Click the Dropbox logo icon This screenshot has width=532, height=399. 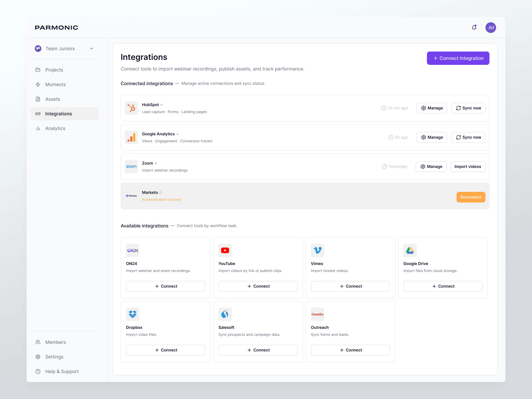[133, 314]
